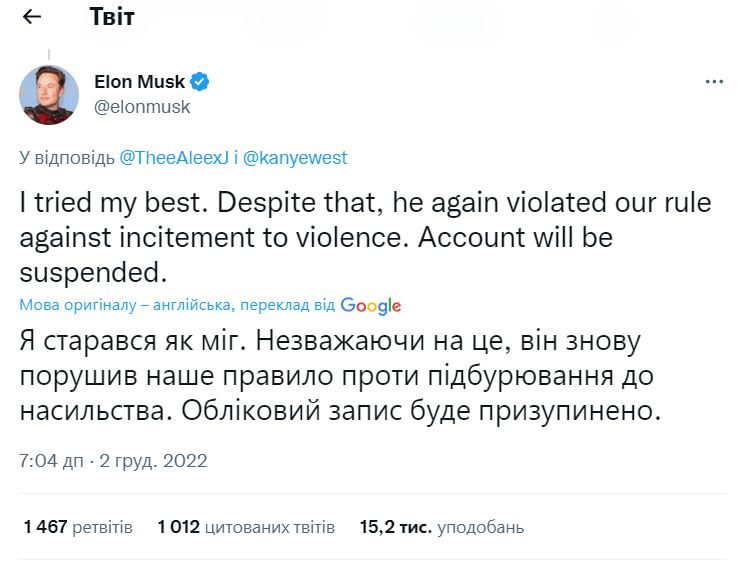
Task: Open the @TheeAleexJ mention
Action: point(176,158)
